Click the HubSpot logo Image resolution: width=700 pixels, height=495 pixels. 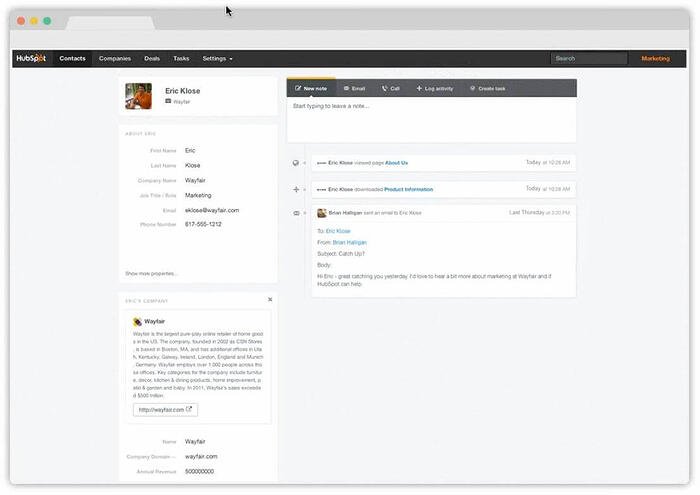coord(31,58)
